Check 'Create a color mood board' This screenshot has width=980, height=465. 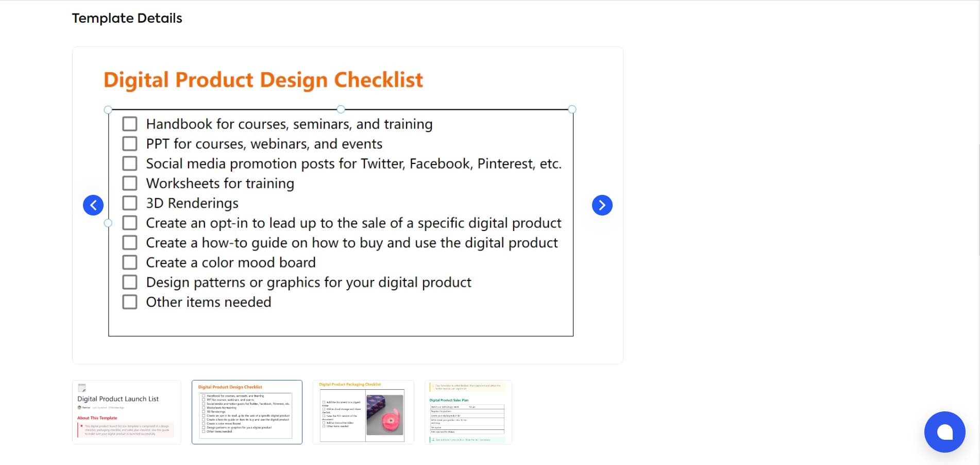pyautogui.click(x=129, y=262)
